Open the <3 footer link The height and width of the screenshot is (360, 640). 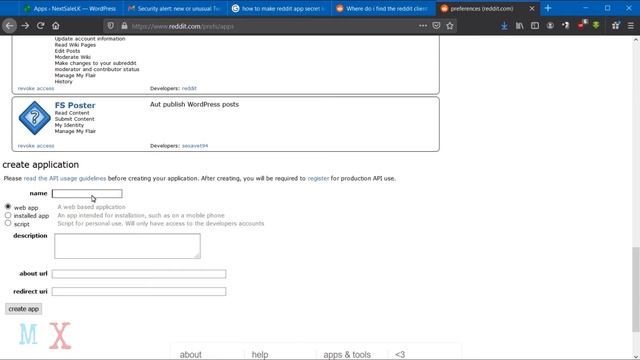point(400,355)
